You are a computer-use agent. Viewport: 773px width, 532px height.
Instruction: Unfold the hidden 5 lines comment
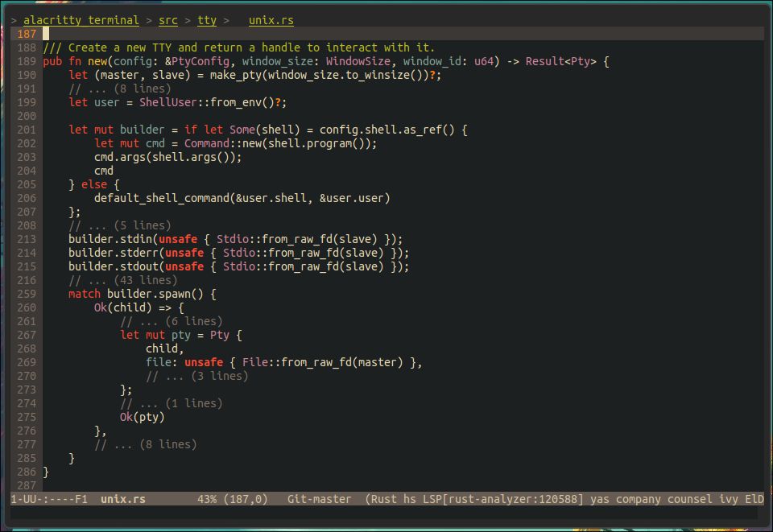[119, 225]
